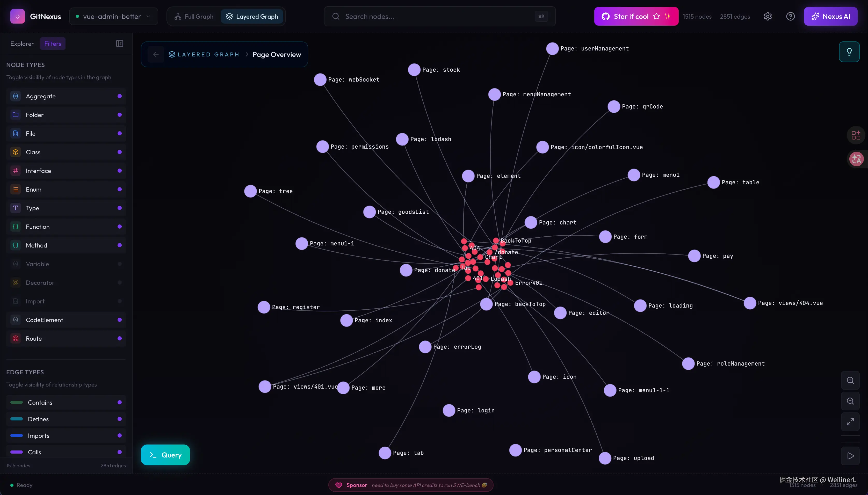Enable the Variable node type
The height and width of the screenshot is (495, 868).
(66, 264)
